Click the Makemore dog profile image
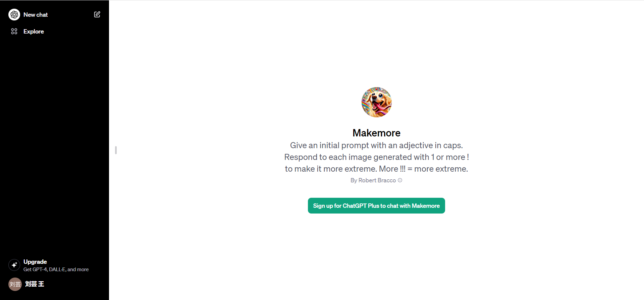Viewport: 644px width, 300px height. (x=376, y=102)
